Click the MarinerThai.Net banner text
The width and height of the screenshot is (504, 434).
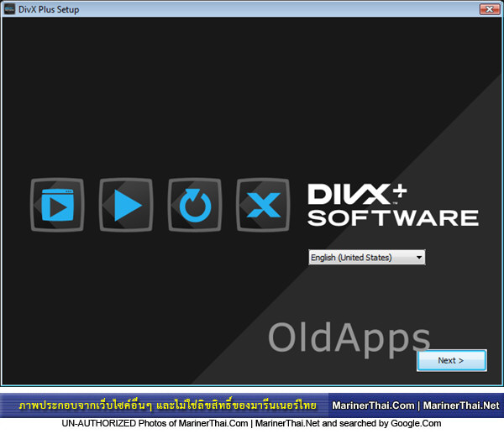pos(461,405)
